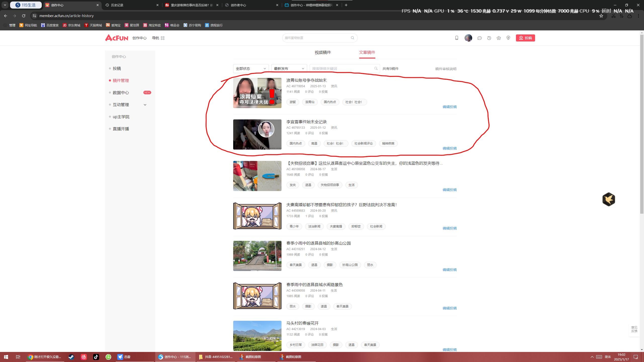Open the watch history clock icon
This screenshot has width=644, height=362.
(489, 38)
